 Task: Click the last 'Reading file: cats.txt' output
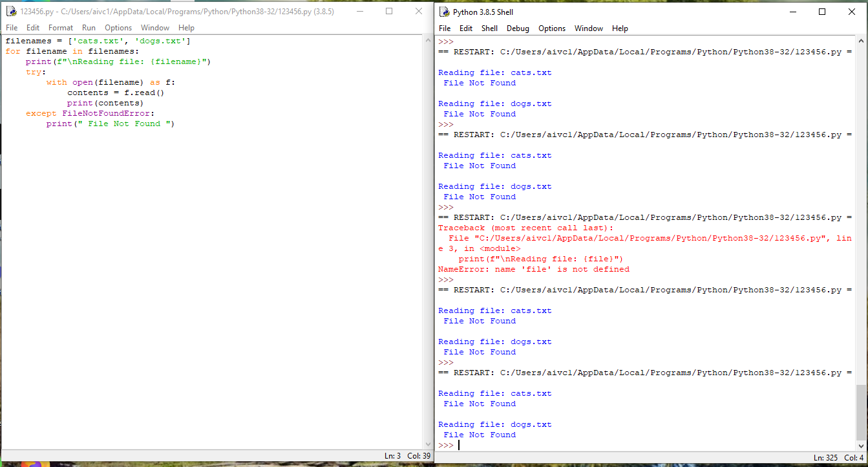(495, 393)
